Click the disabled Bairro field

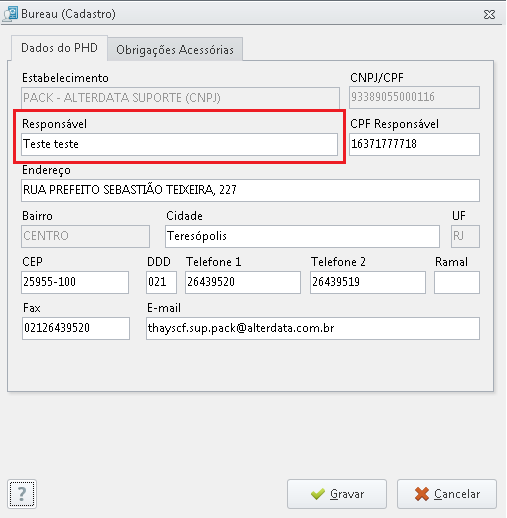[85, 236]
